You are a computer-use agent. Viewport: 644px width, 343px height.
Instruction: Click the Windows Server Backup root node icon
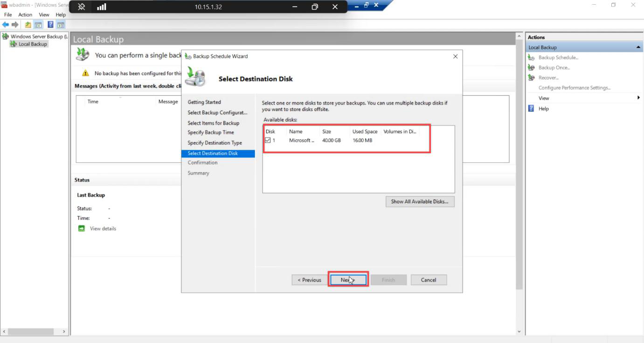pos(6,36)
